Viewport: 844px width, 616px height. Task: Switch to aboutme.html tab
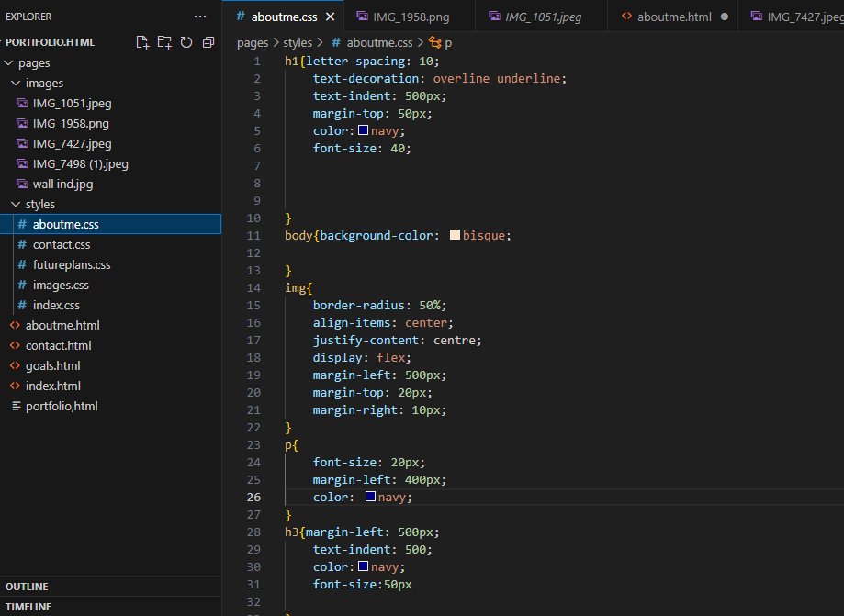pyautogui.click(x=673, y=17)
